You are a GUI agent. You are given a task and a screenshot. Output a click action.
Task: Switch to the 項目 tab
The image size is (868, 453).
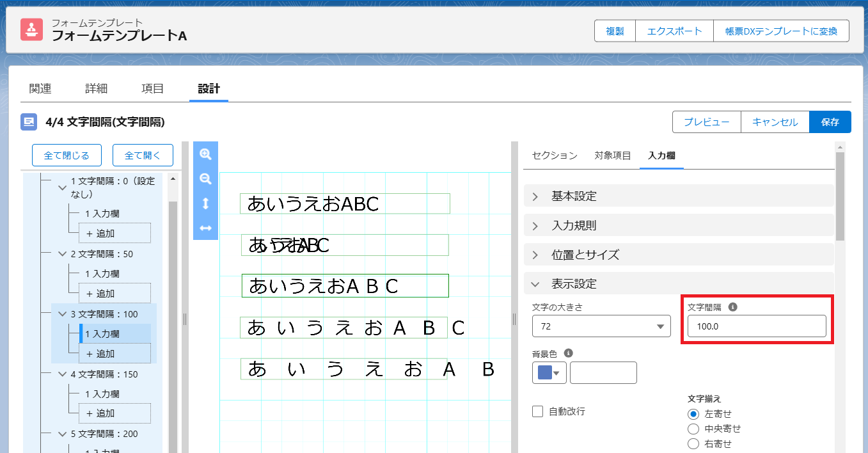[x=152, y=89]
